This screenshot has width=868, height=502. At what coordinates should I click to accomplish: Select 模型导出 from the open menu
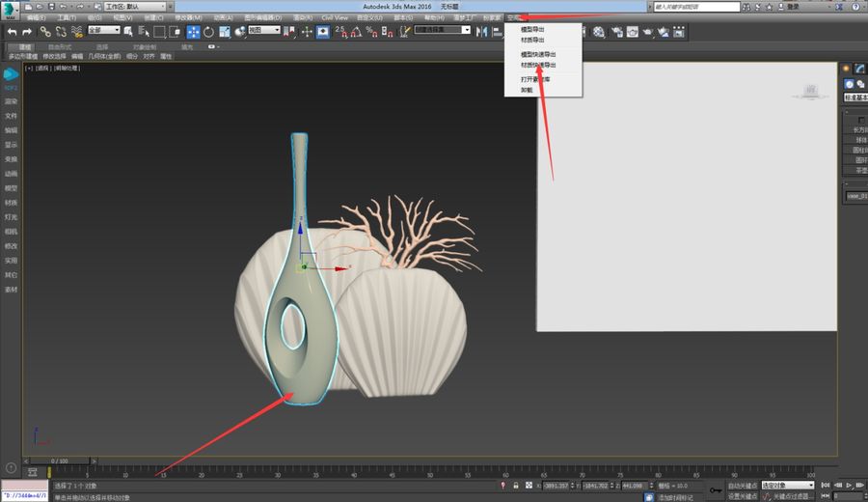[x=532, y=29]
